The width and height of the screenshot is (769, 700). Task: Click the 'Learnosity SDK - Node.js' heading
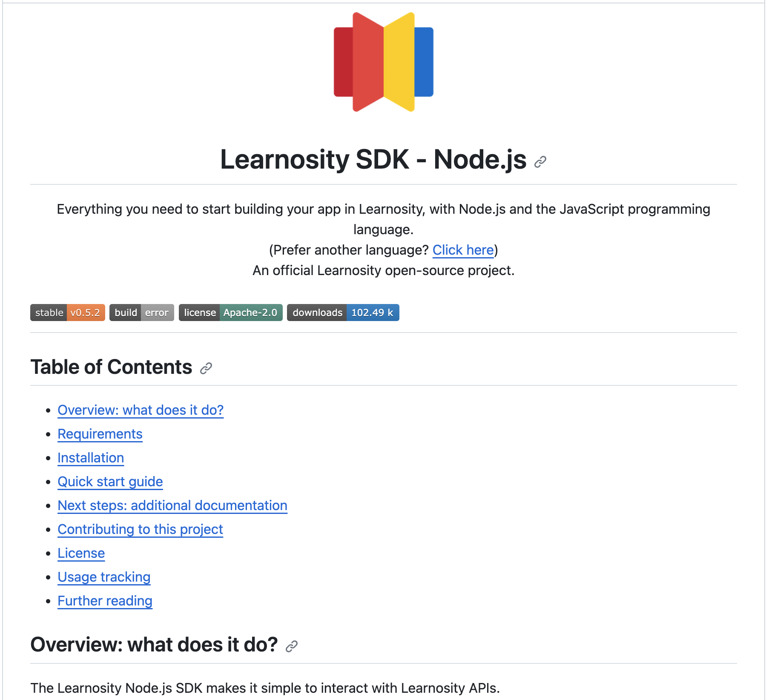point(373,160)
